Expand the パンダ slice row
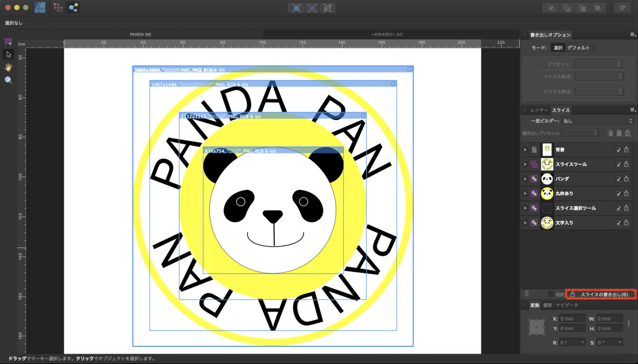Viewport: 638px width, 364px height. click(526, 179)
